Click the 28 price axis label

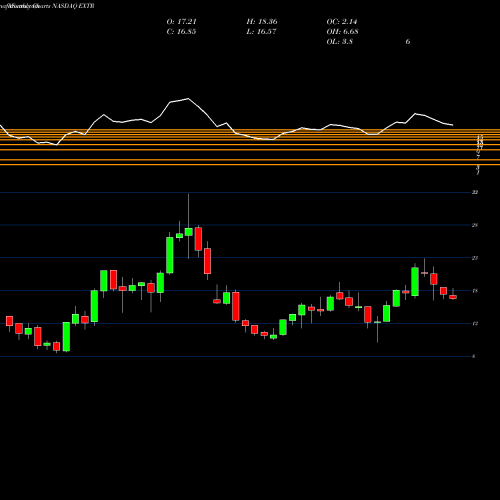click(x=475, y=225)
